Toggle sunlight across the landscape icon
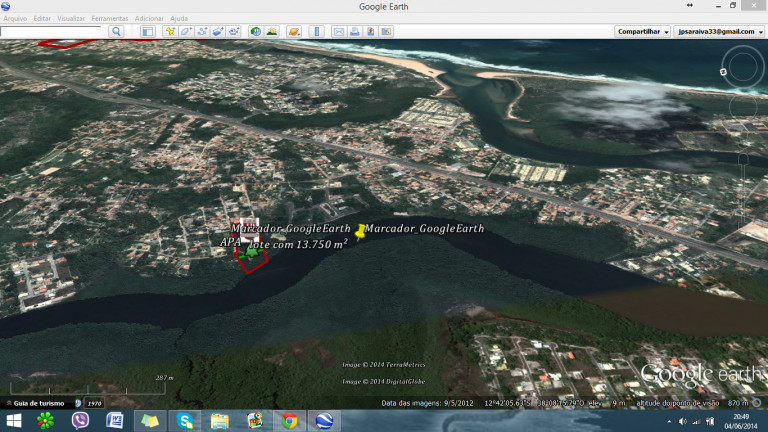The width and height of the screenshot is (768, 432). coord(271,31)
